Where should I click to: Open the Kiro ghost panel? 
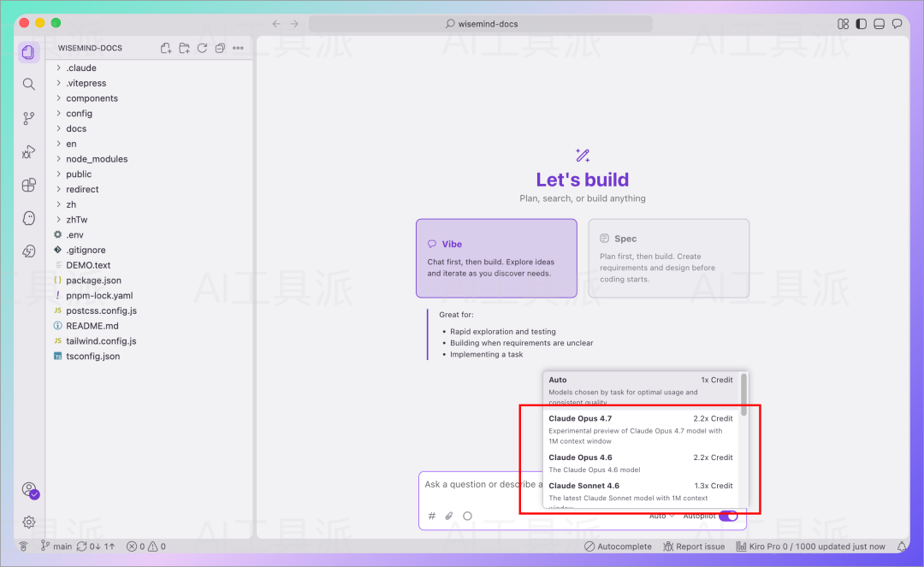[x=28, y=218]
